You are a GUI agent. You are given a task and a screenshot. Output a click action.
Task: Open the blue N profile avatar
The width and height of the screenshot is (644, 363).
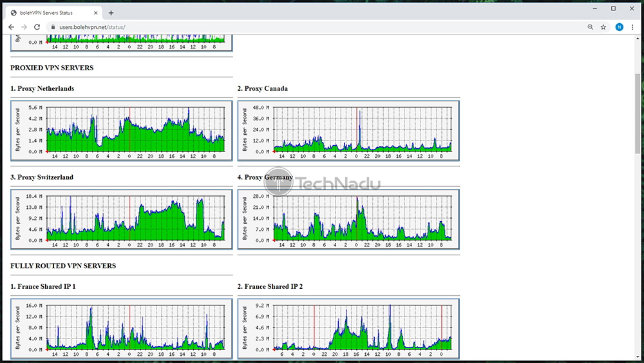click(x=620, y=27)
